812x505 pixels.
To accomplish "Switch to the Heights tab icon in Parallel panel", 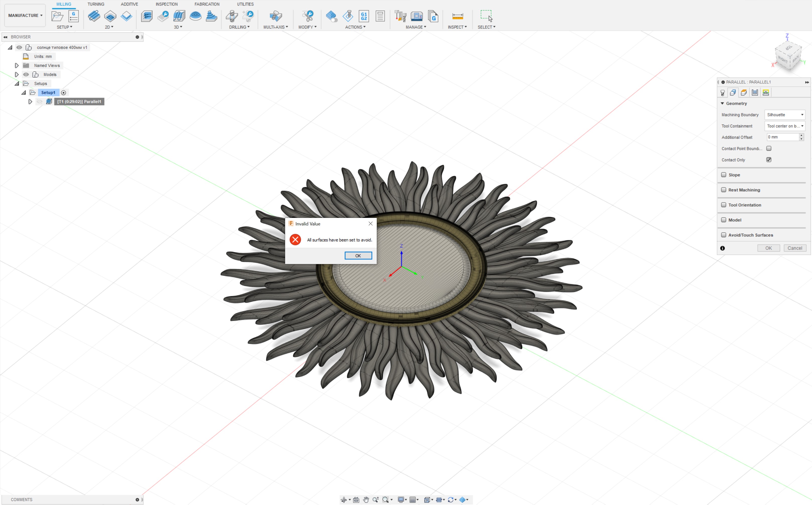I will 743,93.
